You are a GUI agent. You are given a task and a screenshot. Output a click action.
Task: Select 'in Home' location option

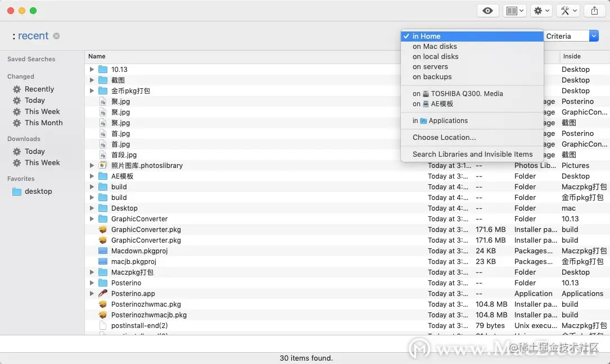pyautogui.click(x=472, y=36)
